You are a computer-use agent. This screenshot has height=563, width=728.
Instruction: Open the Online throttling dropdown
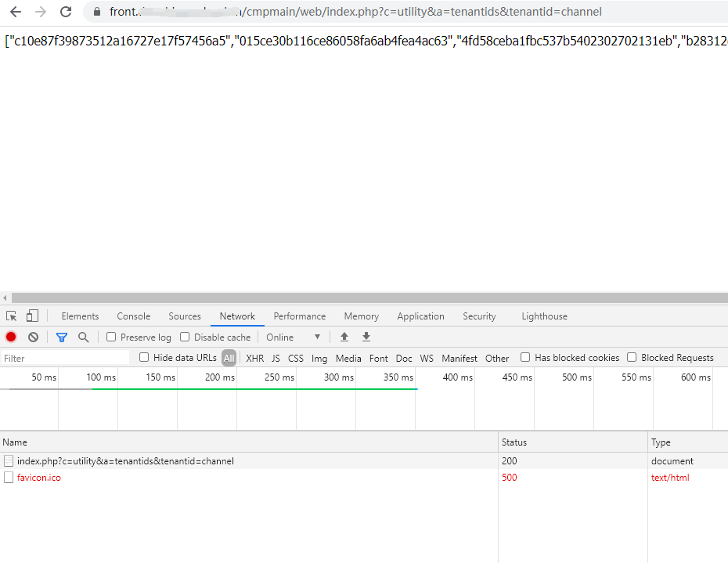coord(294,337)
